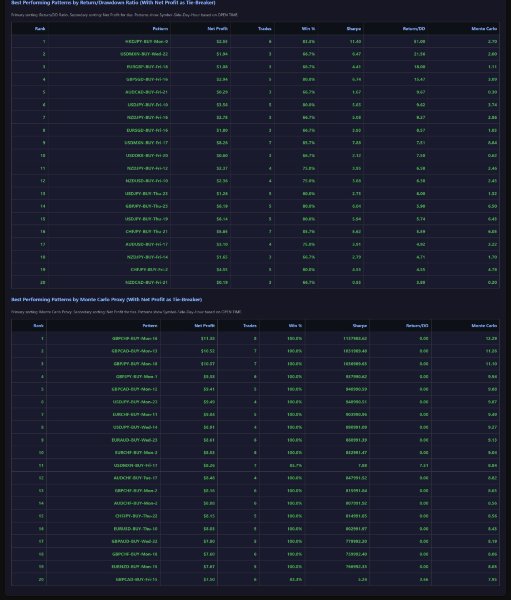This screenshot has height=600, width=511.
Task: Click Monte Carlo value in GBPCAD-BUY-Mon-13 row
Action: click(x=491, y=351)
